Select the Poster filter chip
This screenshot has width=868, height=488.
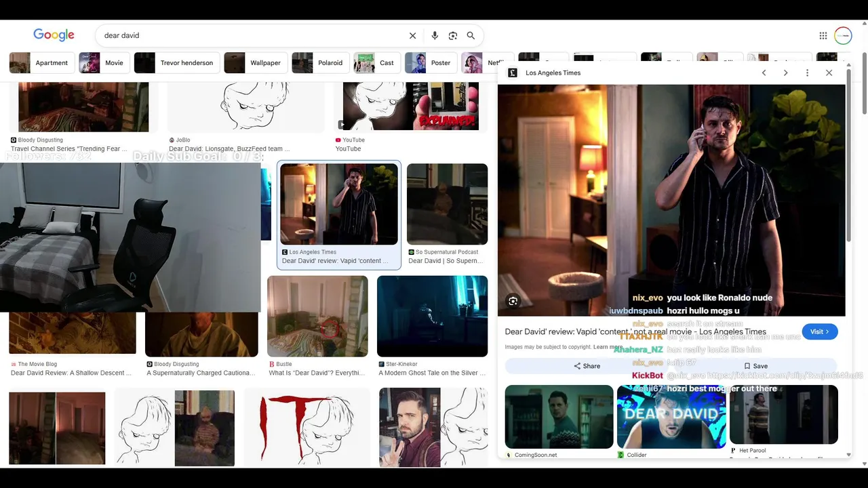point(431,63)
